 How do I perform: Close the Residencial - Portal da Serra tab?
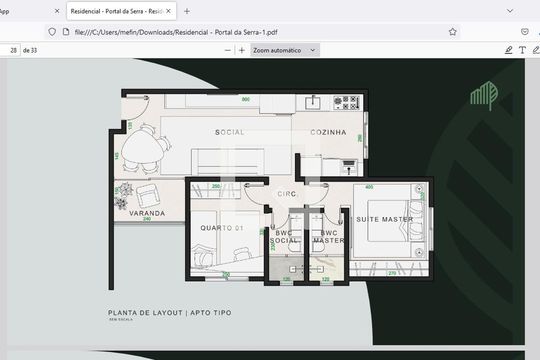tap(168, 11)
